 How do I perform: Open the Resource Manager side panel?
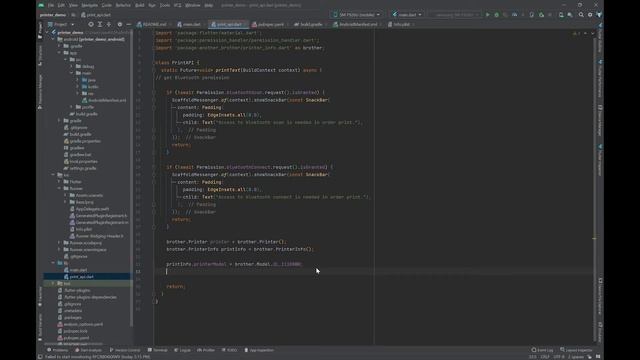coord(40,92)
